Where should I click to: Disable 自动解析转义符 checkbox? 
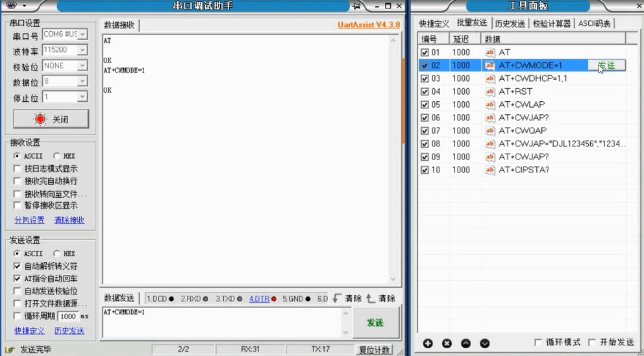[x=18, y=266]
